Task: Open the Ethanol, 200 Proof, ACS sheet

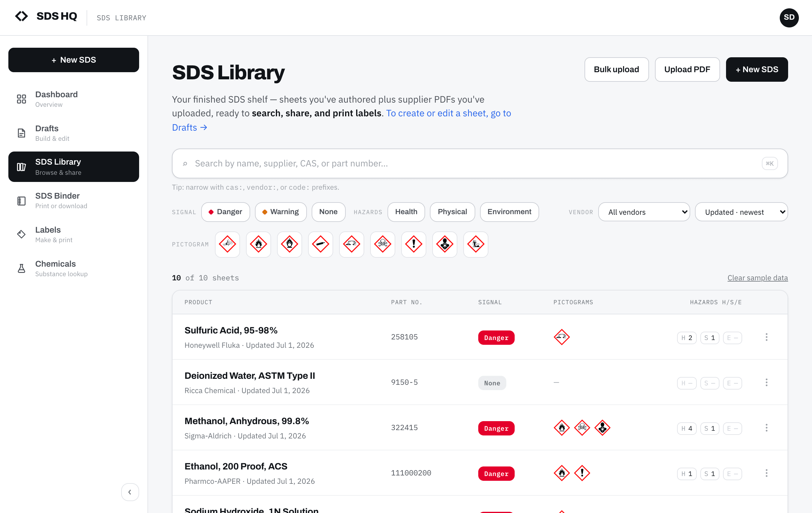Action: coord(236,466)
